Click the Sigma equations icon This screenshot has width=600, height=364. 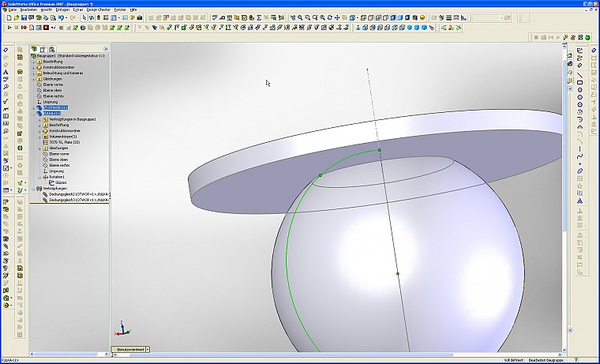point(259,17)
